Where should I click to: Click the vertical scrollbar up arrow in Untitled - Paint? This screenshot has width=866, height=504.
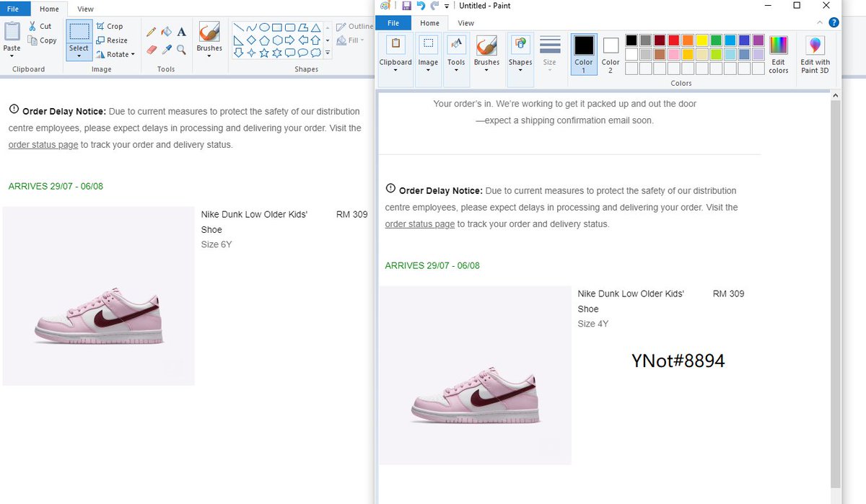point(836,95)
